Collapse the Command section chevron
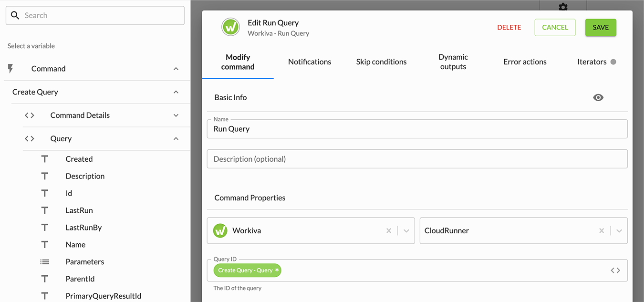 pyautogui.click(x=176, y=69)
